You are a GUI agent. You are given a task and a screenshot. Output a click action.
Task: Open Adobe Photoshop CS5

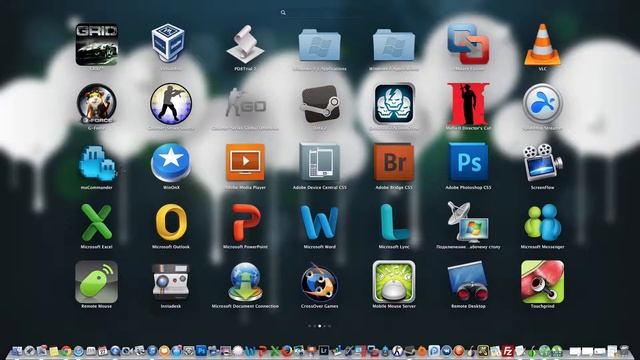(x=468, y=162)
